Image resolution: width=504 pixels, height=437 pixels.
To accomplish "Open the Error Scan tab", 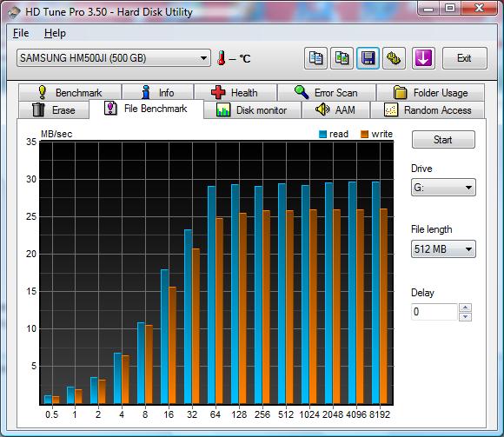I will [327, 93].
